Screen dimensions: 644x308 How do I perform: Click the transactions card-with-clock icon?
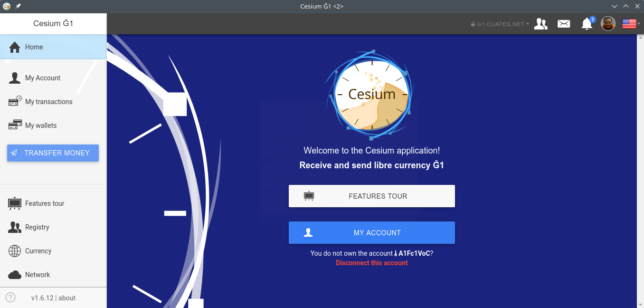(x=15, y=101)
